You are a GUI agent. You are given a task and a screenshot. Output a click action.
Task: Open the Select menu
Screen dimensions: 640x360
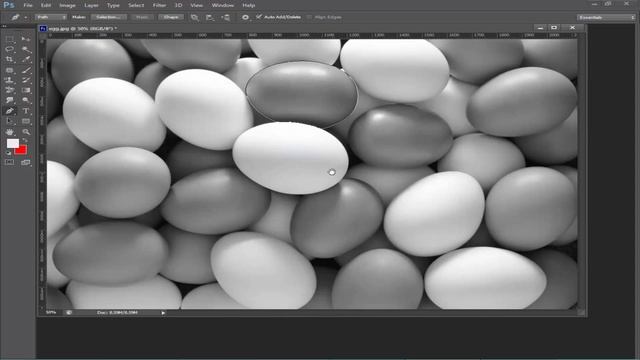tap(136, 5)
